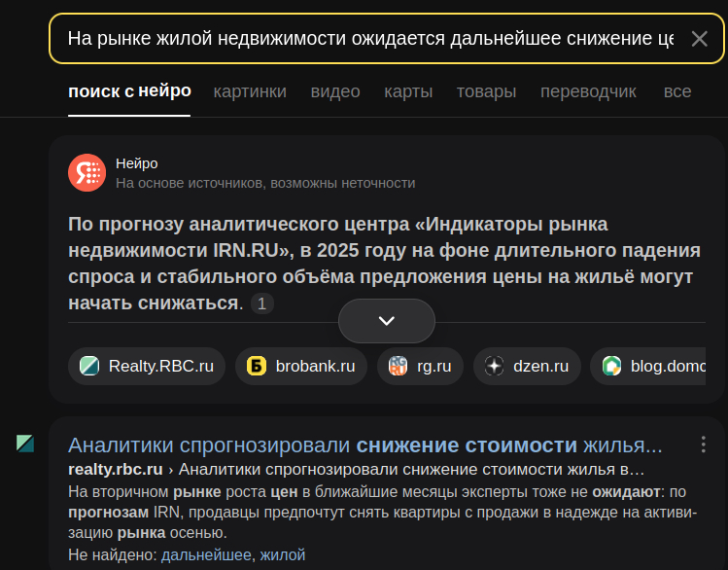Click into the search input field
The width and height of the screenshot is (728, 570).
tap(370, 39)
